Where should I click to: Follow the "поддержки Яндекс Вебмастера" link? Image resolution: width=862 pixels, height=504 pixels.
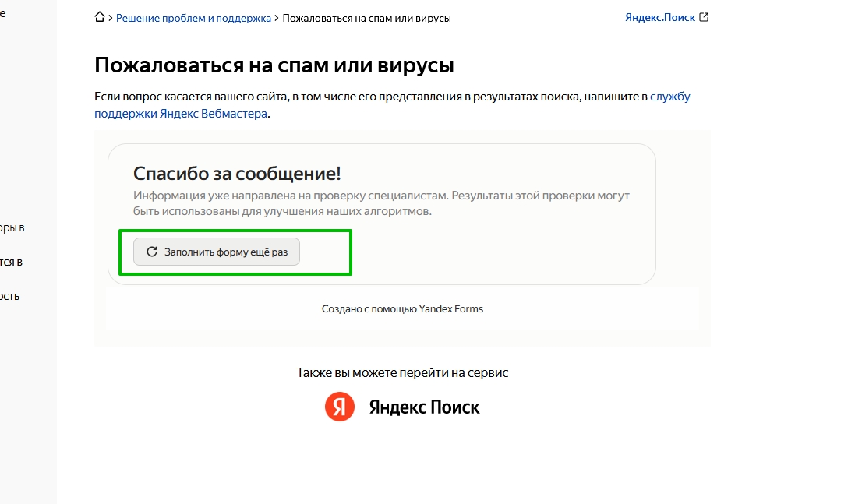pyautogui.click(x=181, y=114)
